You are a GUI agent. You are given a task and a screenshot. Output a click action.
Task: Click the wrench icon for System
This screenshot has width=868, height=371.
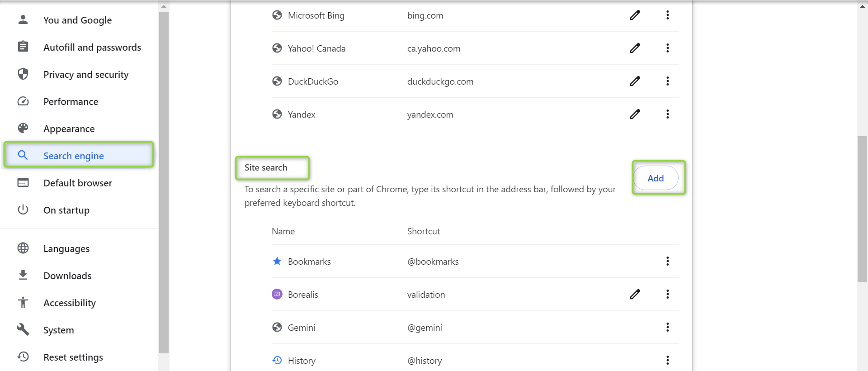[x=23, y=329]
